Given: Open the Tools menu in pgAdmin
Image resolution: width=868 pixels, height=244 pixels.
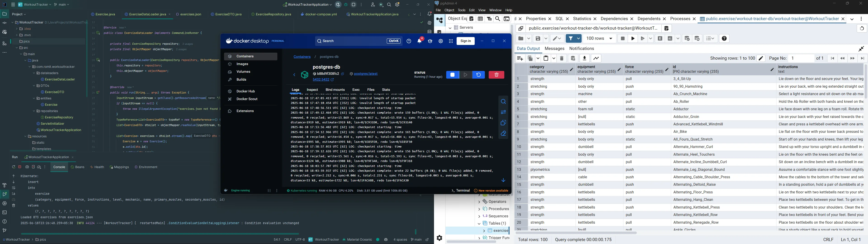Looking at the screenshot, I should pos(461,10).
